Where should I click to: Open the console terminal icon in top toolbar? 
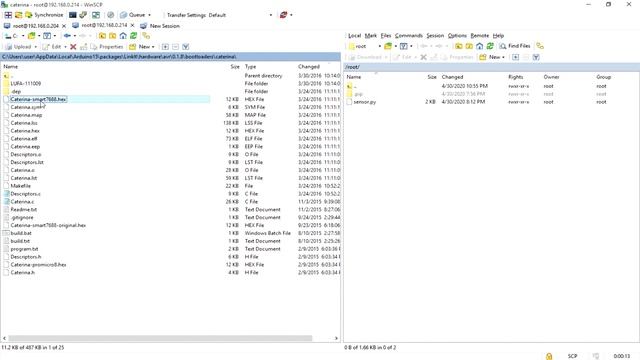click(73, 15)
